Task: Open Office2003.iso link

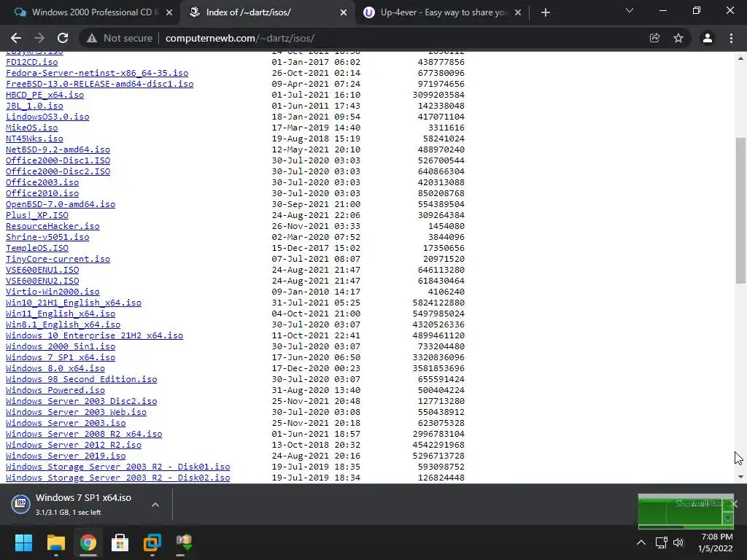Action: coord(42,182)
